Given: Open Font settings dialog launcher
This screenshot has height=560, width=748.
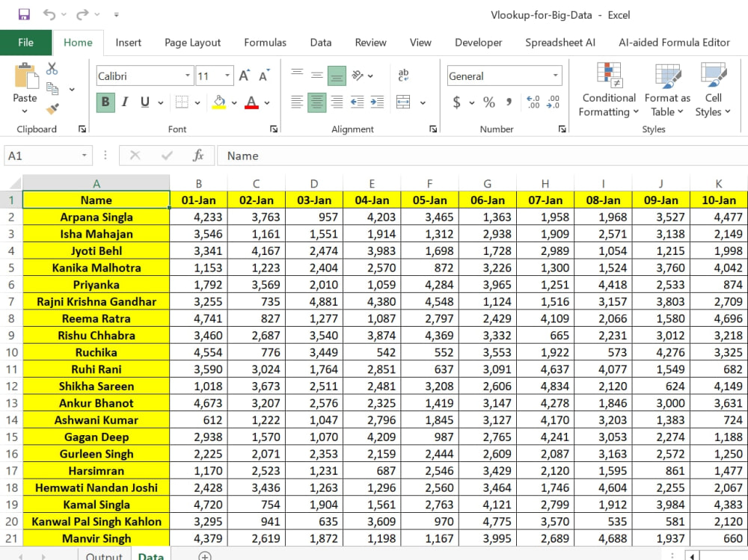Looking at the screenshot, I should [x=274, y=129].
